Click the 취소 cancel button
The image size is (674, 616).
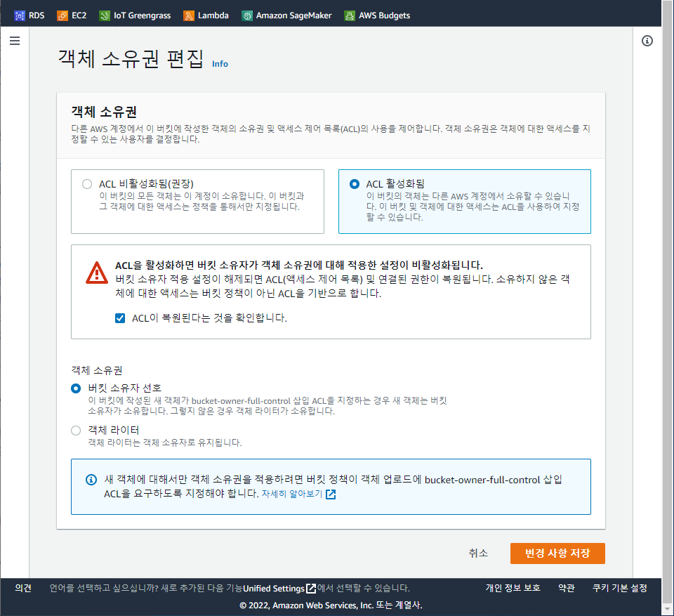click(x=478, y=553)
